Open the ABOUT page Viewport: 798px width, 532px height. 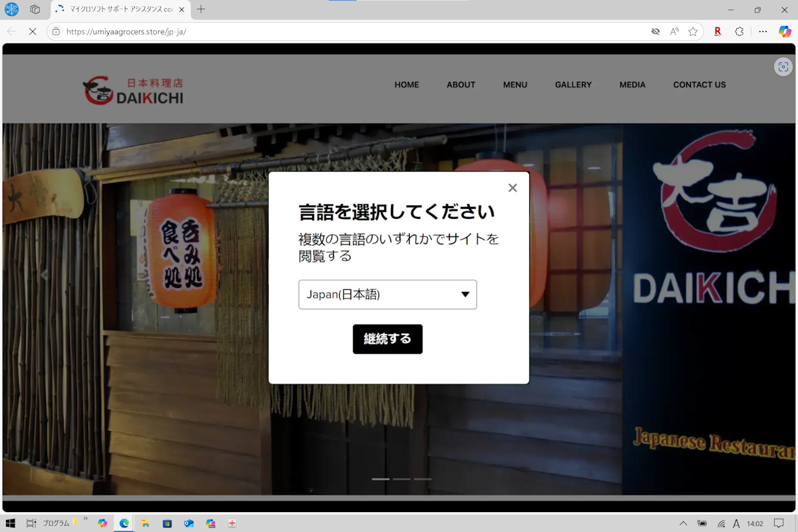(x=461, y=85)
